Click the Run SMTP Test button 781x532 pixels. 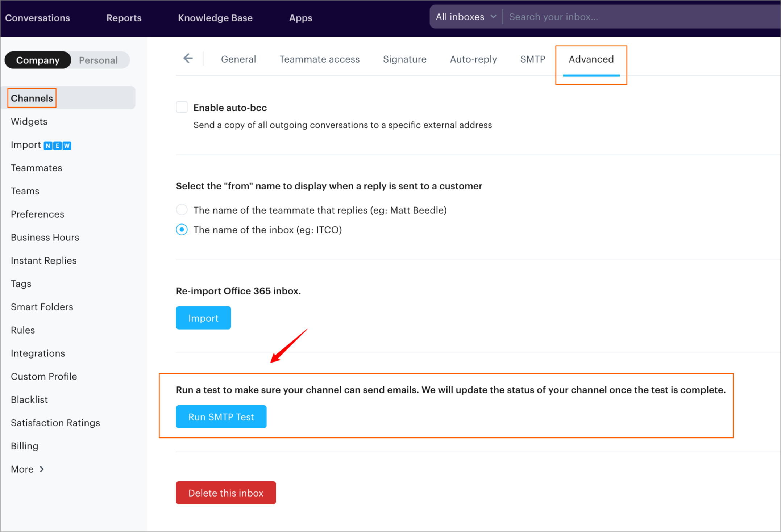[x=221, y=417]
